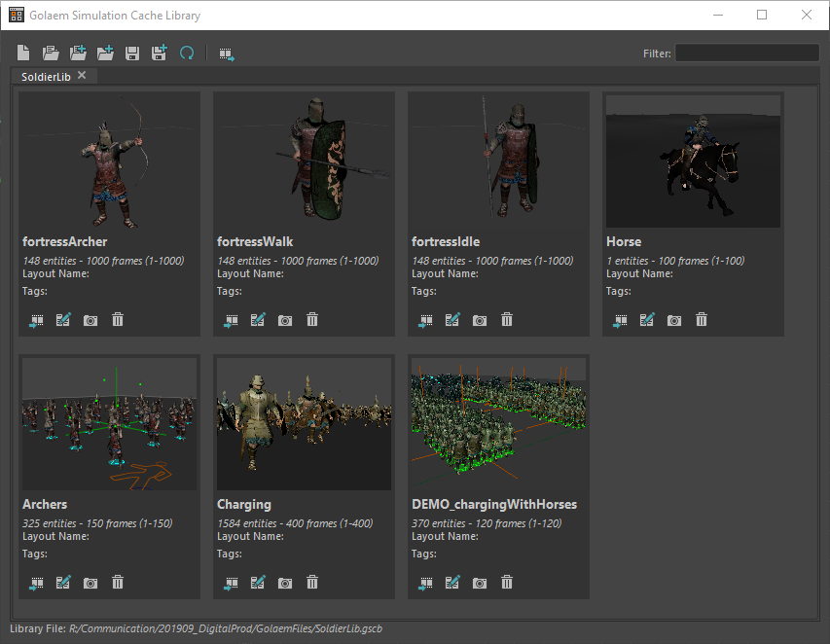Click the trash icon under DEMO_chargingWithHorses
The width and height of the screenshot is (830, 644).
pyautogui.click(x=507, y=583)
